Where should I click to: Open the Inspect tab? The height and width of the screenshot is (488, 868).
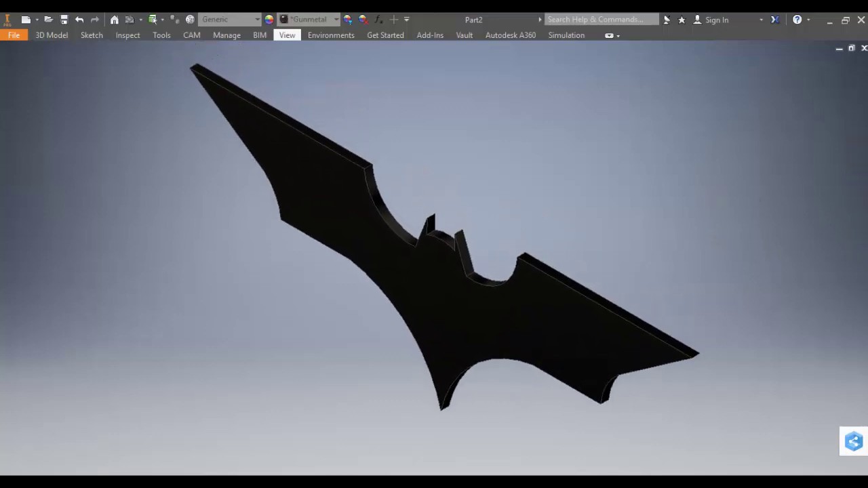point(127,35)
